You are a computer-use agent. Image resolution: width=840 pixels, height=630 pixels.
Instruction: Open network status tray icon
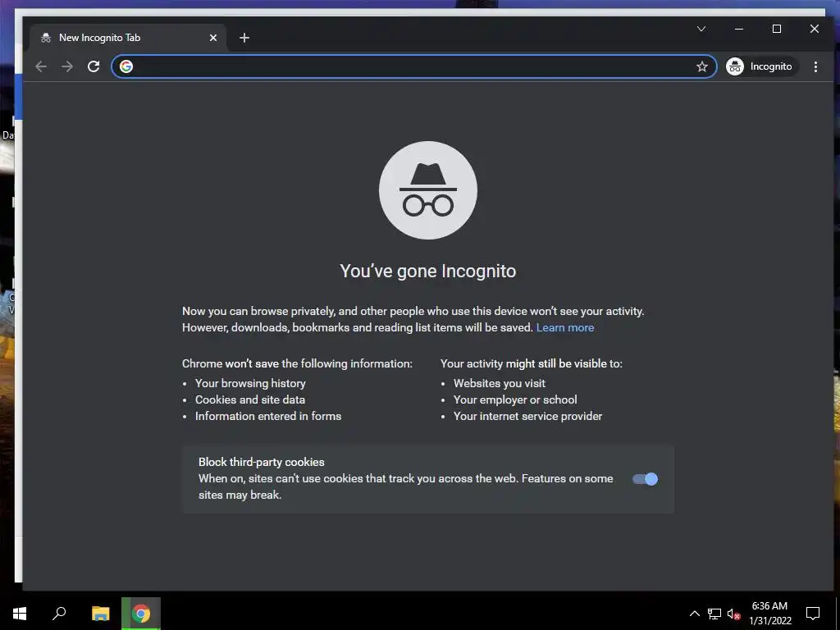point(714,614)
